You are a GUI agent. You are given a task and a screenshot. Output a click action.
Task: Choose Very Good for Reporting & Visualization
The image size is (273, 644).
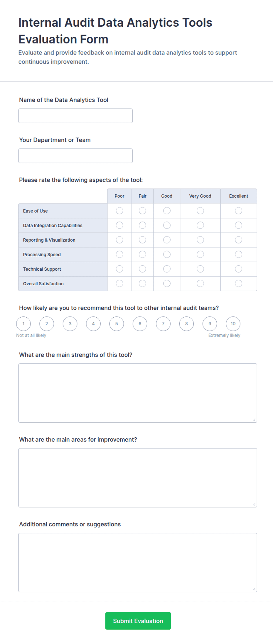[200, 240]
